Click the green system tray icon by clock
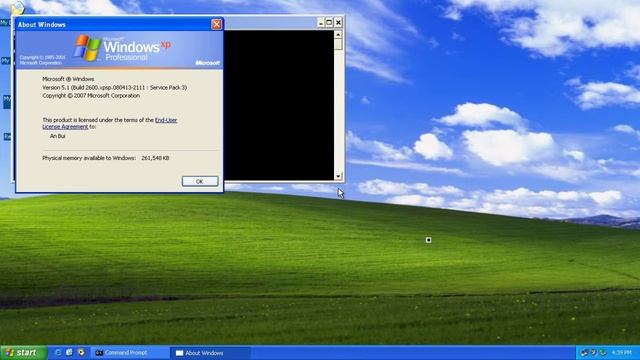The image size is (640, 360). [603, 352]
